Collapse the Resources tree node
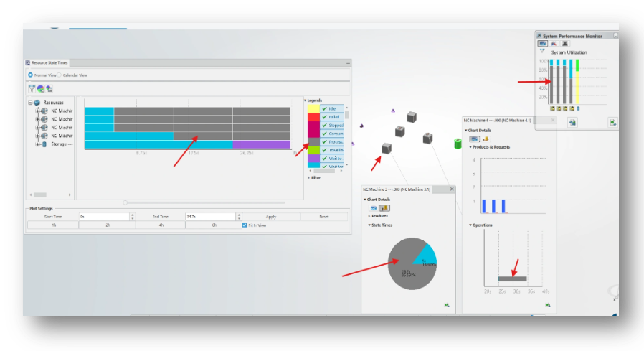 click(30, 103)
